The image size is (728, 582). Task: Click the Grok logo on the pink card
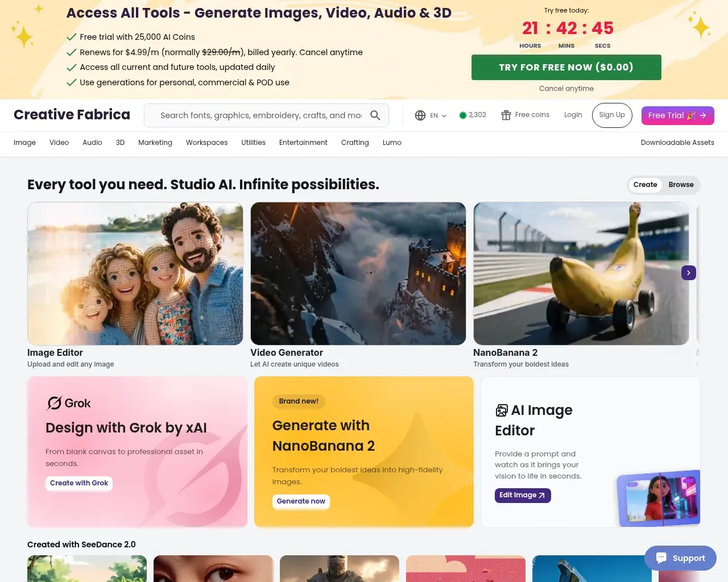coord(69,403)
